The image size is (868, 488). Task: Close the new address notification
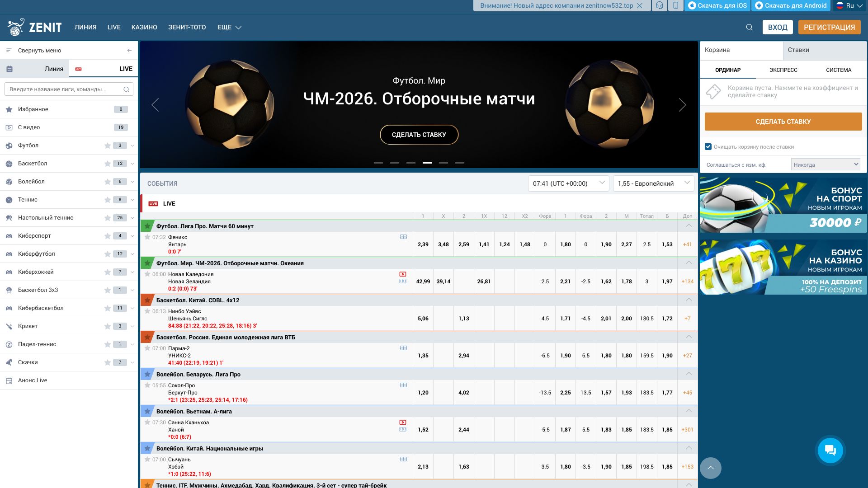tap(639, 6)
